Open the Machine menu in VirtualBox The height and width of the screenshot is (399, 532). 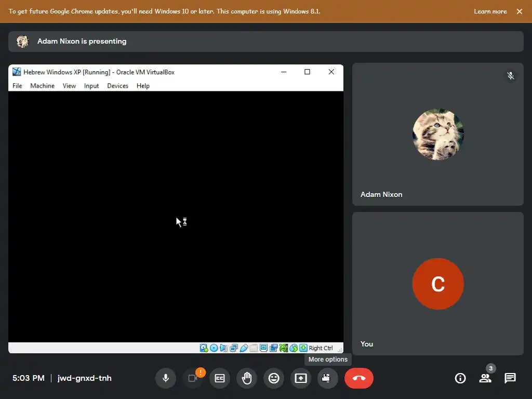tap(43, 86)
